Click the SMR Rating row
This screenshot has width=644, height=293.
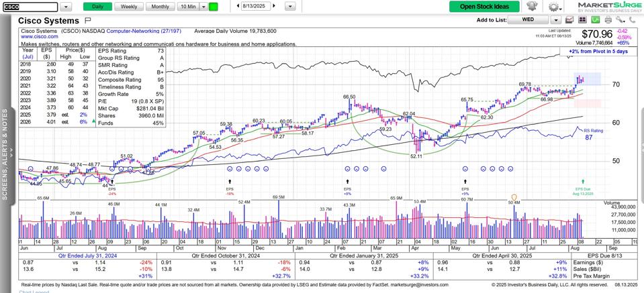click(130, 65)
